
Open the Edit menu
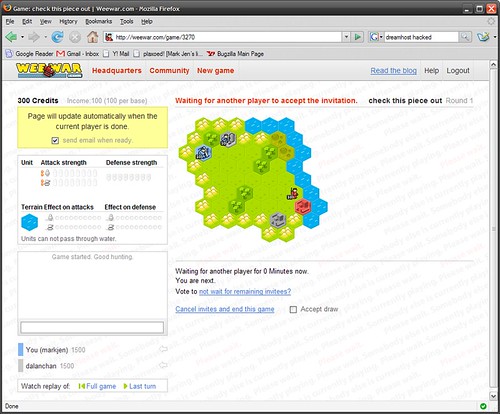pos(27,21)
